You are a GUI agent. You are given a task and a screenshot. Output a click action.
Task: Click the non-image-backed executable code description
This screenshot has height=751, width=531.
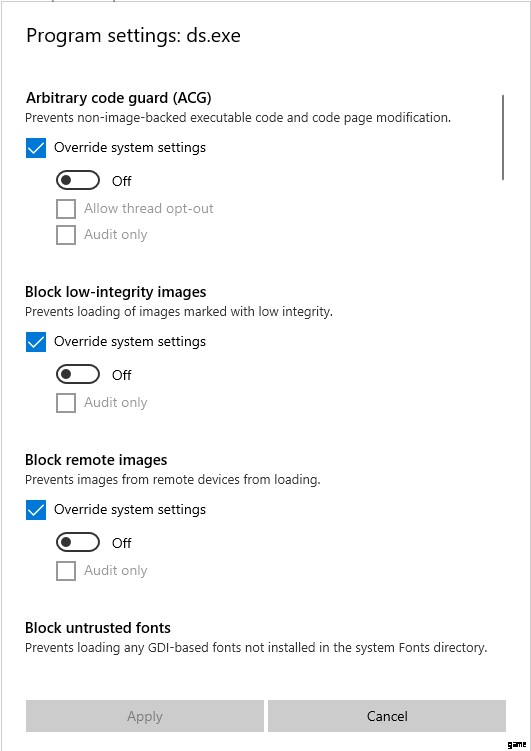coord(238,117)
